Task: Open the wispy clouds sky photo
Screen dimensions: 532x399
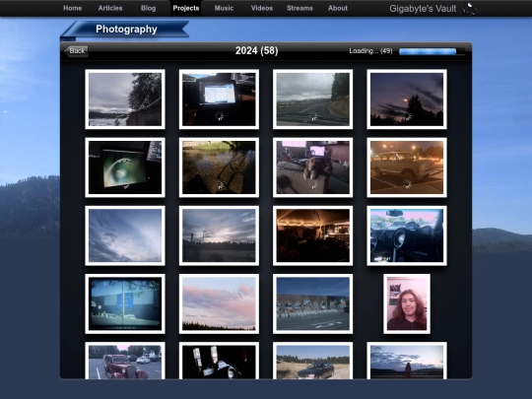Action: (125, 235)
